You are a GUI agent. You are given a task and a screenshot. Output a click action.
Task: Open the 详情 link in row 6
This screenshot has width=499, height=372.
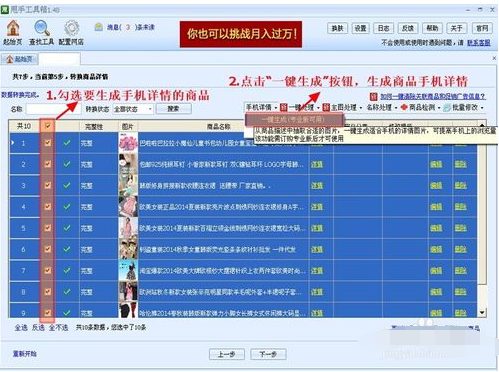pyautogui.click(x=317, y=249)
